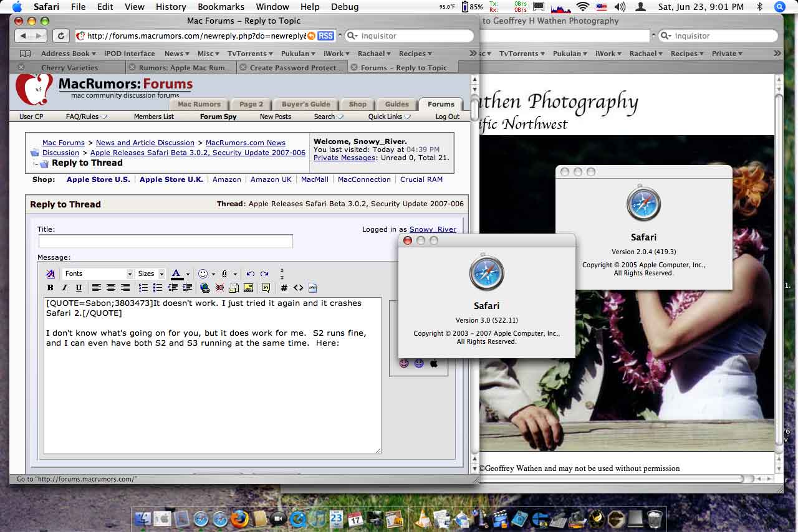The image size is (798, 532).
Task: Click the Remove Text Formatting icon in editor
Action: point(50,273)
